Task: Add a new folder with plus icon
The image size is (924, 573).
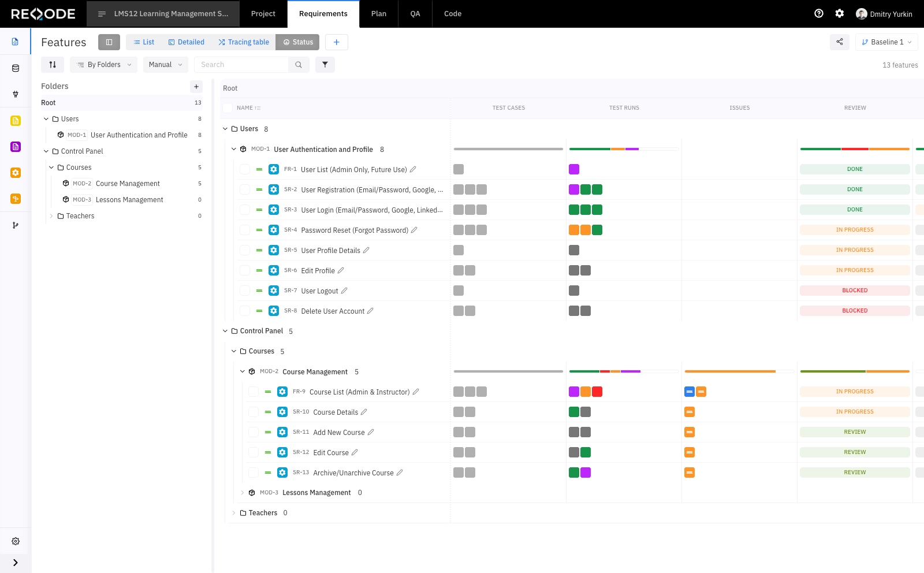Action: (196, 87)
